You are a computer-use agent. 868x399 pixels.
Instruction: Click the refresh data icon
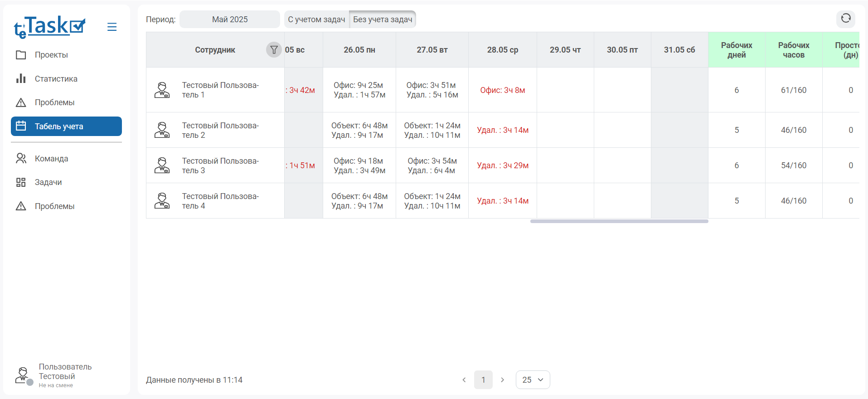pyautogui.click(x=845, y=19)
